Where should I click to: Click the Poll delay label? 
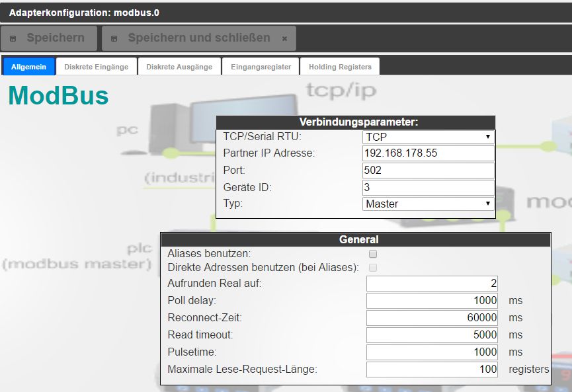pyautogui.click(x=192, y=301)
